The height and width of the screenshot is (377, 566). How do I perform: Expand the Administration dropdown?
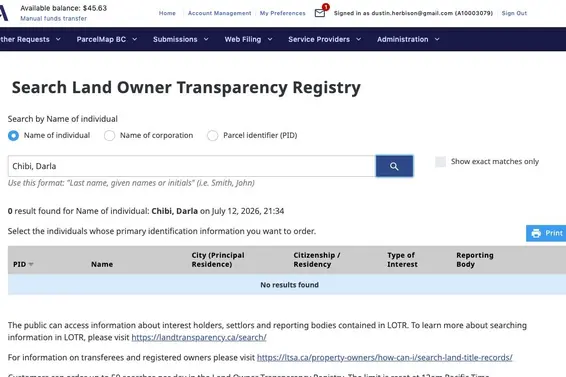click(408, 39)
